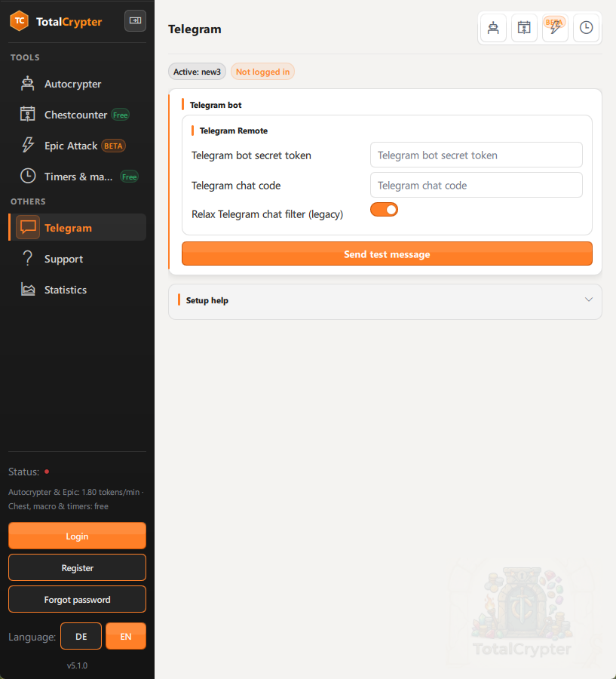
Task: Click the Timers clock icon in the sidebar
Action: [x=28, y=177]
